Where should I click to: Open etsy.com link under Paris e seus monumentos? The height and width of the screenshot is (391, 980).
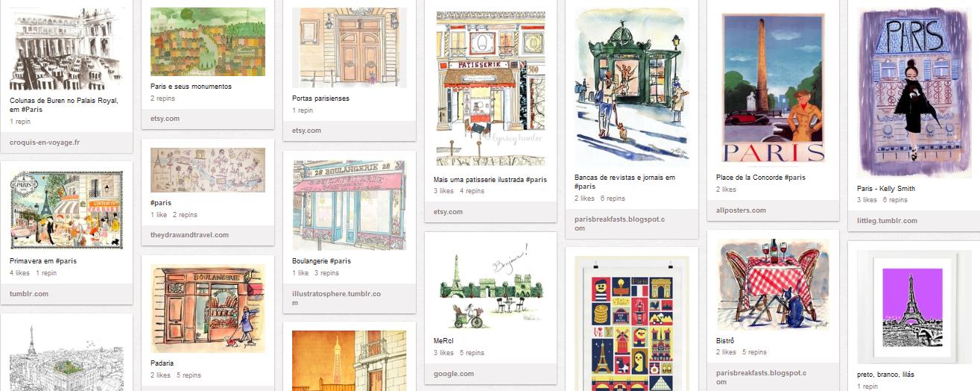(x=165, y=119)
